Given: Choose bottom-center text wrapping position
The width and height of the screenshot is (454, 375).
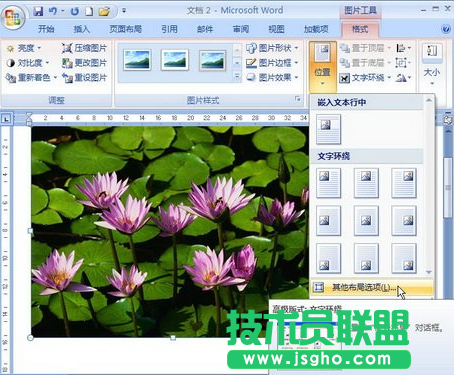Looking at the screenshot, I should click(366, 258).
